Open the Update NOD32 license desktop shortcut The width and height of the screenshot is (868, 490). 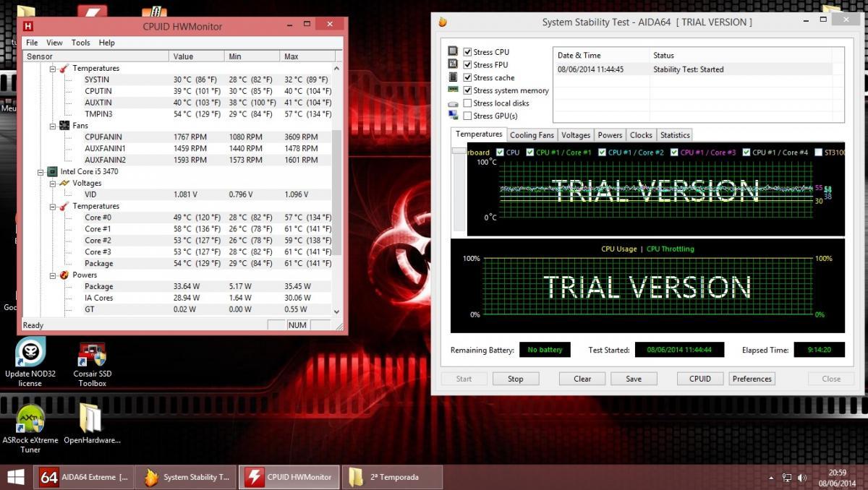tap(30, 362)
